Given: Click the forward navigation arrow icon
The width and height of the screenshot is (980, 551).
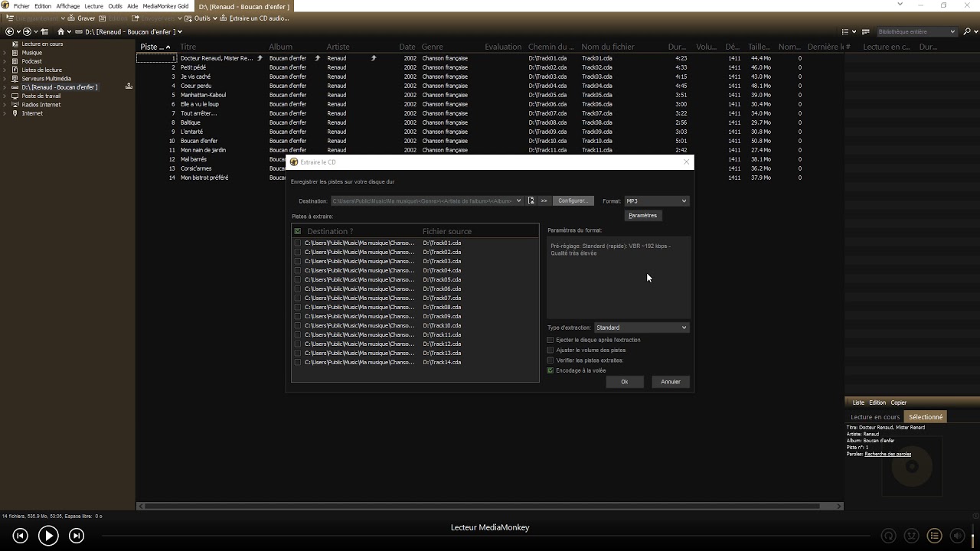Looking at the screenshot, I should [27, 31].
